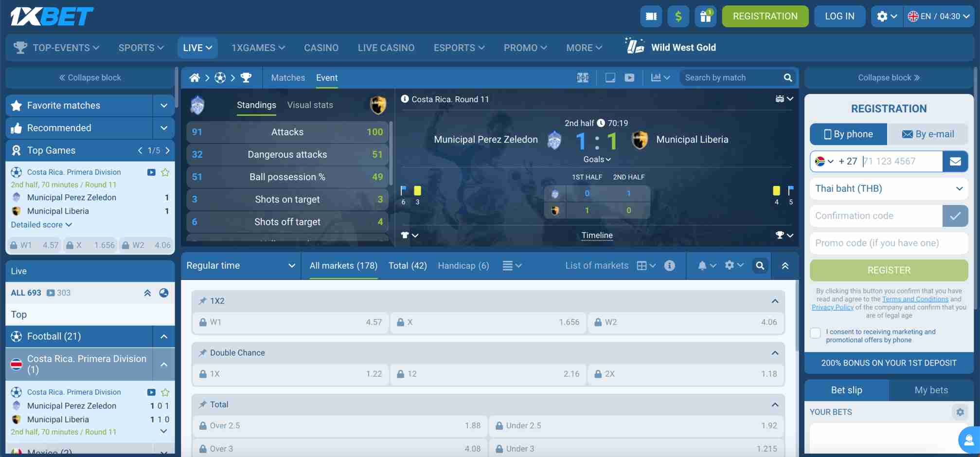Image resolution: width=980 pixels, height=457 pixels.
Task: Open the CASINO menu item
Action: click(321, 47)
